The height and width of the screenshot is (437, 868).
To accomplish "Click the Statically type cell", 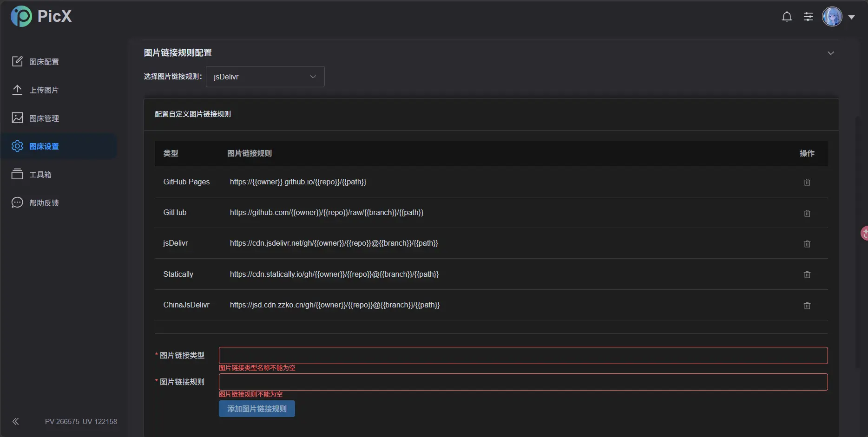I will point(178,274).
